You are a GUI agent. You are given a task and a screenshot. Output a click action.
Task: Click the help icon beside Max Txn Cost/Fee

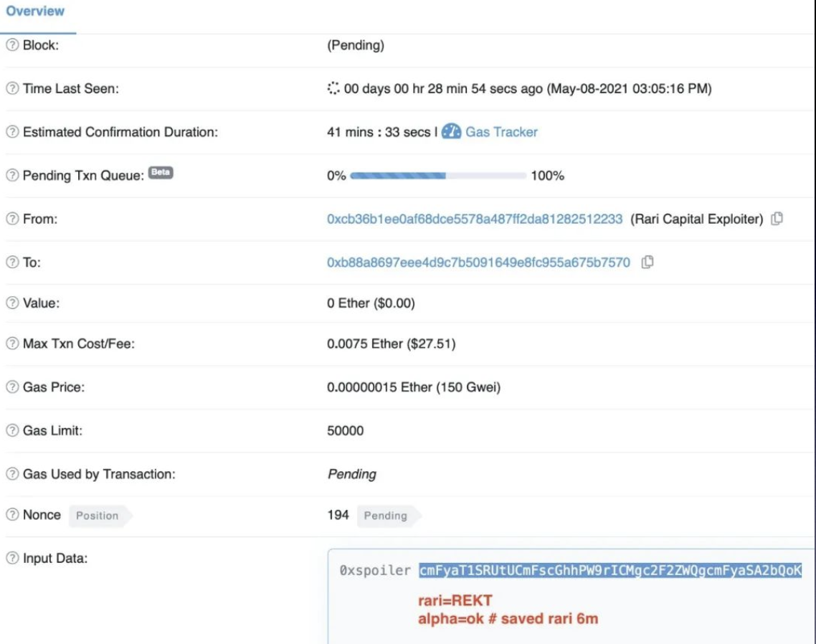pyautogui.click(x=12, y=344)
